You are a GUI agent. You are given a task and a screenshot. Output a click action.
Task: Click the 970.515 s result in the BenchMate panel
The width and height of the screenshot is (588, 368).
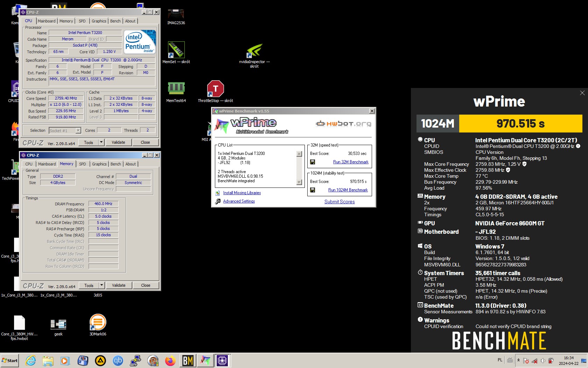click(520, 123)
